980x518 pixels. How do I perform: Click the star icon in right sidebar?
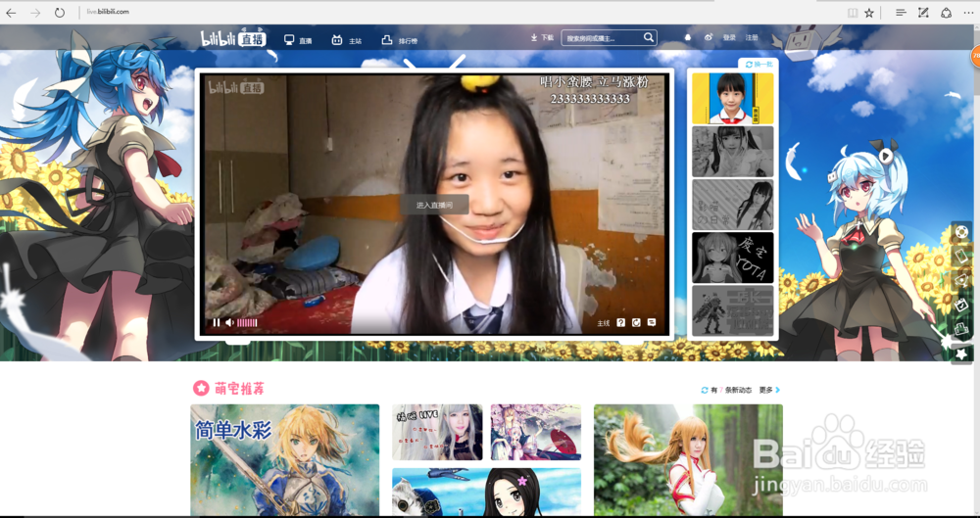pyautogui.click(x=961, y=354)
